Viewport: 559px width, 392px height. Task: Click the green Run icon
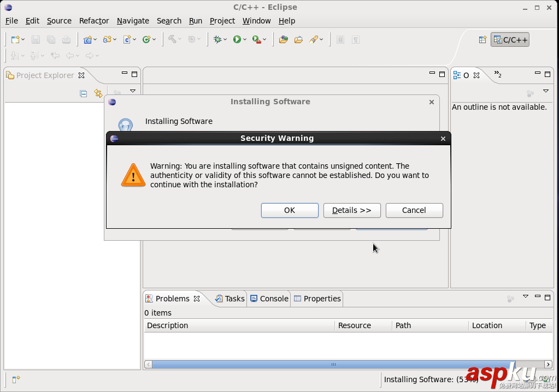coord(237,39)
